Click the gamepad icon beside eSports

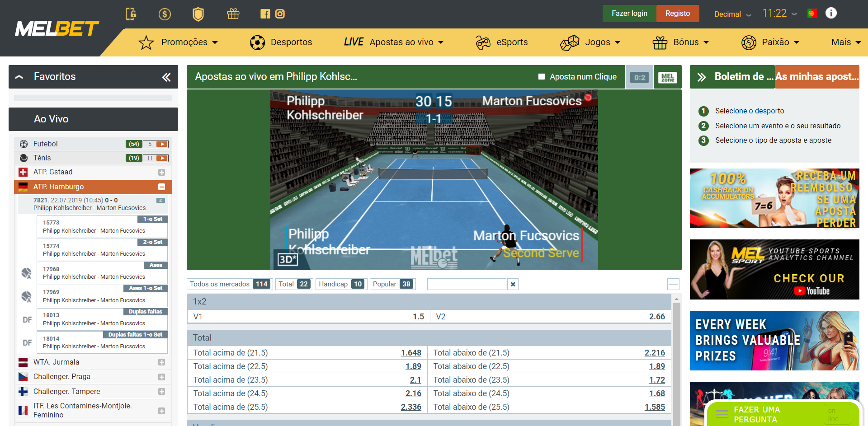483,42
